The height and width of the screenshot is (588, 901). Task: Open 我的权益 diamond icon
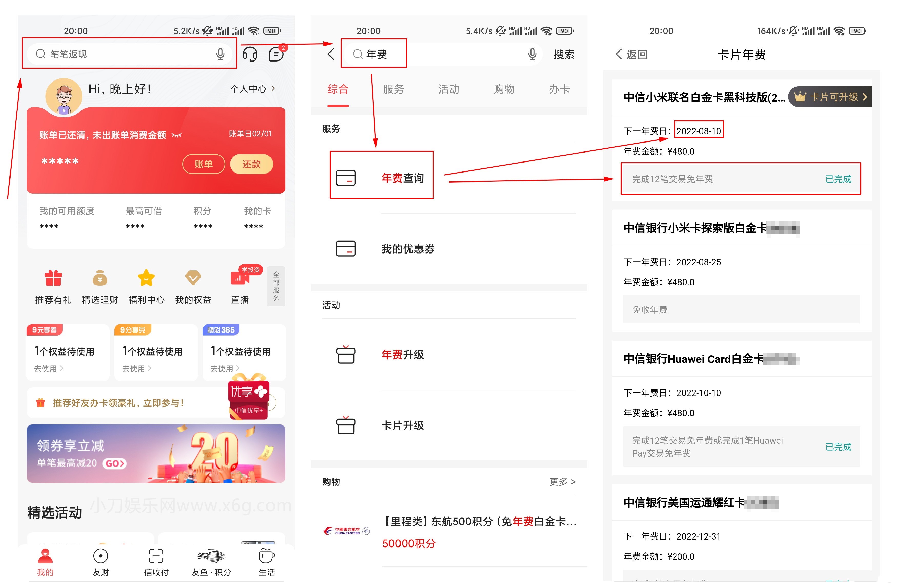coord(193,278)
